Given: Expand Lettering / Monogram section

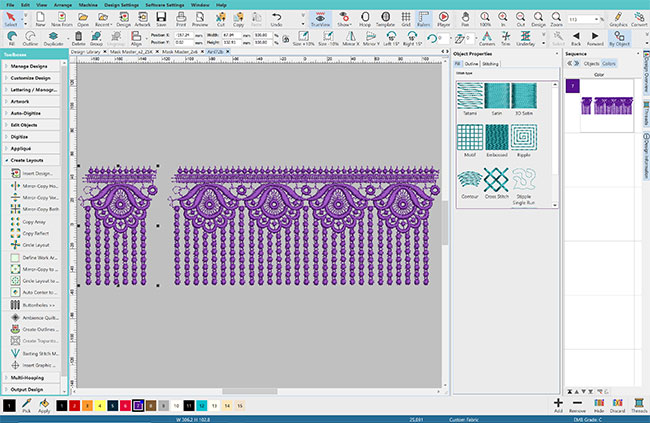Looking at the screenshot, I should click(x=32, y=90).
